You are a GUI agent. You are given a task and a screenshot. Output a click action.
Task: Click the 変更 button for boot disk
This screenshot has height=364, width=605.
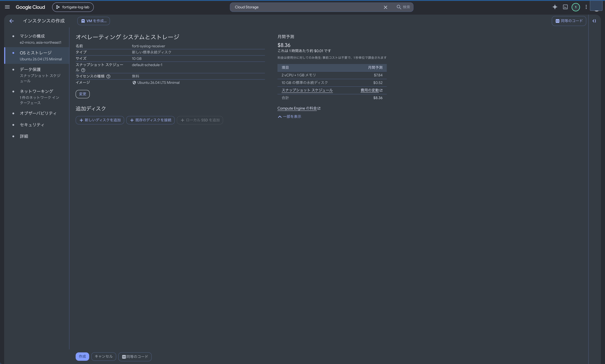pyautogui.click(x=83, y=94)
